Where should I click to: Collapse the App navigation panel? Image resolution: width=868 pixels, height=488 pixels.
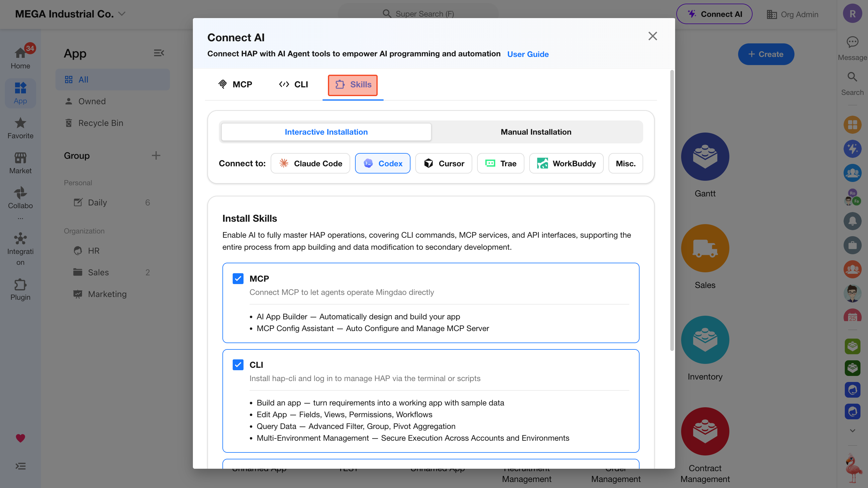[159, 53]
